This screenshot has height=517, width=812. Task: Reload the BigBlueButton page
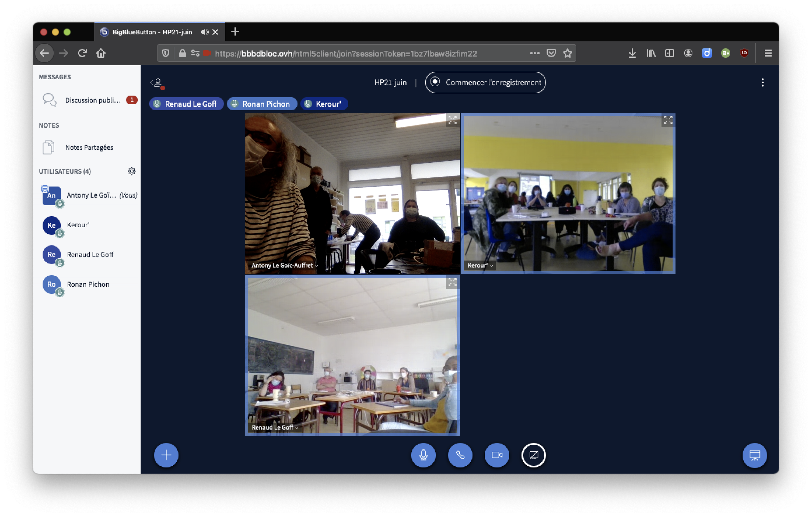pos(83,53)
